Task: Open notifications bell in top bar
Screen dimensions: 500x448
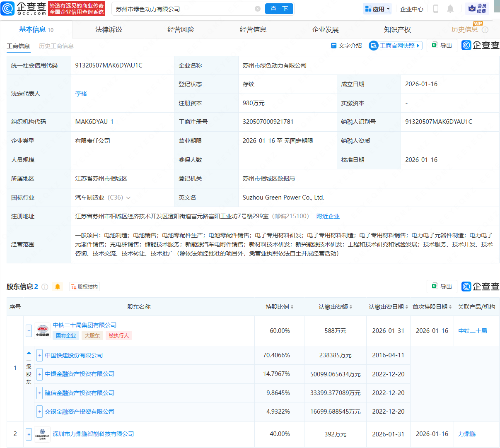Action: point(450,9)
